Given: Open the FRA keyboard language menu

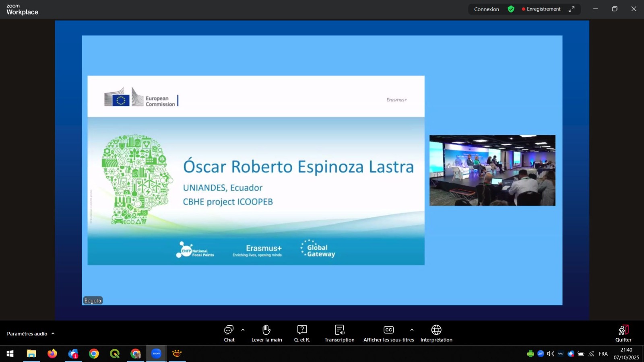Looking at the screenshot, I should pos(603,354).
